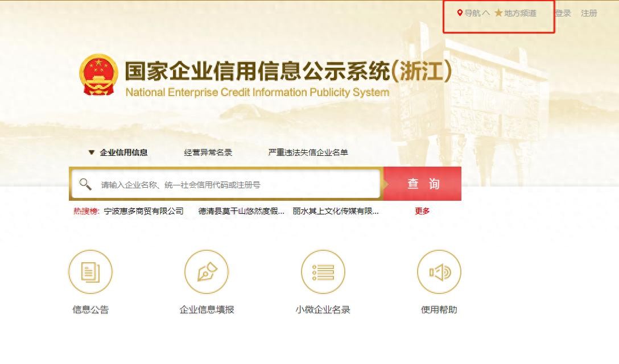Screen dimensions: 619x364
Task: Click the 注册 register link
Action: tap(589, 13)
